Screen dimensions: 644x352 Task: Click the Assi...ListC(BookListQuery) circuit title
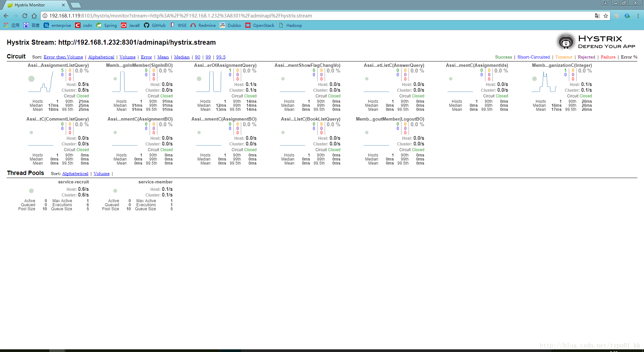coord(311,119)
